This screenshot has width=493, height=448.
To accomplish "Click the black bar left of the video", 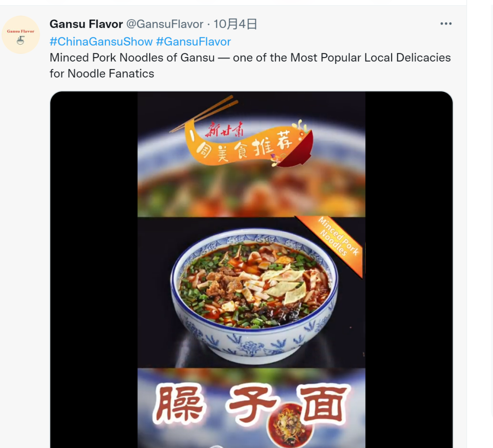I will (94, 269).
